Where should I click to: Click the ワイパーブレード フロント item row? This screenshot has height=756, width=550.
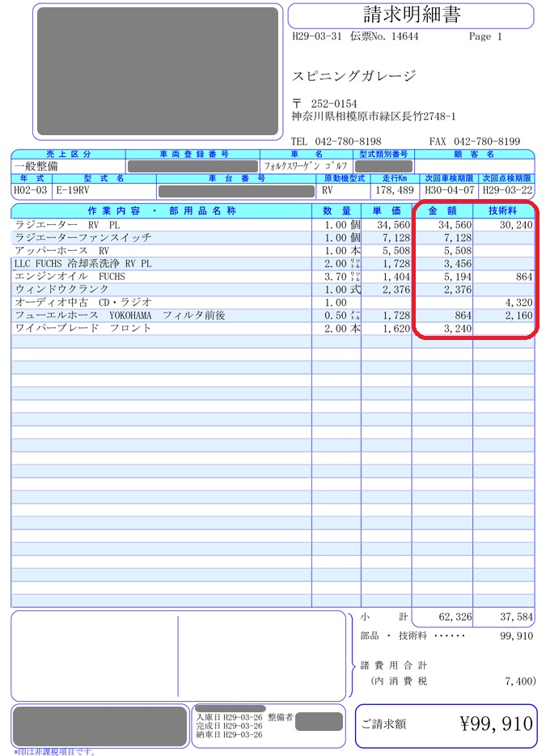pos(82,328)
